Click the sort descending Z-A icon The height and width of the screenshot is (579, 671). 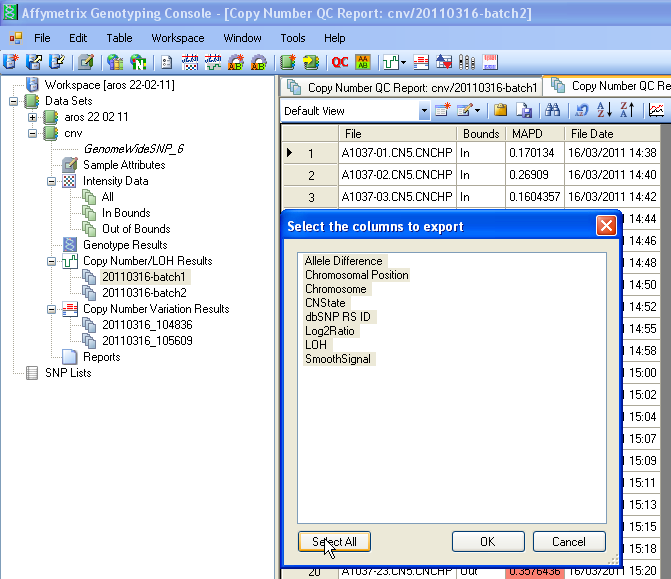tap(627, 110)
